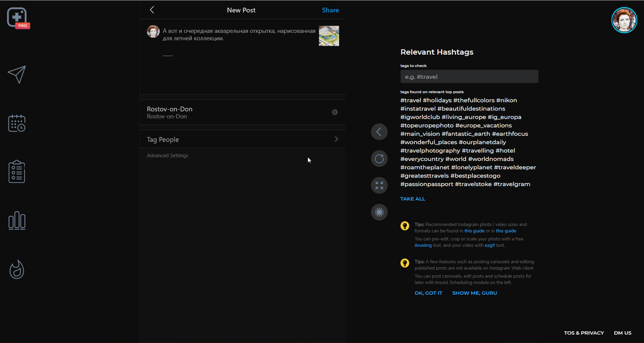Open the profile avatar at top right
This screenshot has width=644, height=343.
point(624,20)
